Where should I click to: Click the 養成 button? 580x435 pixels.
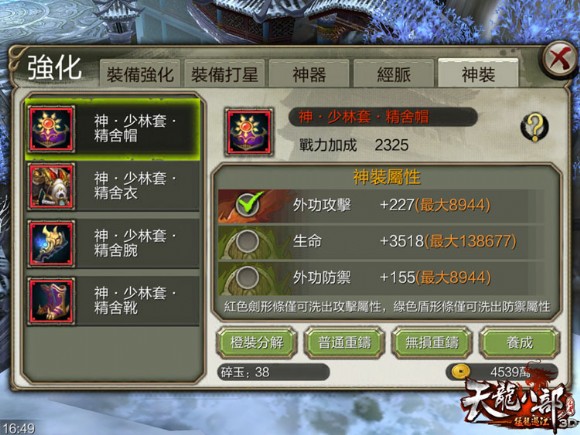pos(520,342)
